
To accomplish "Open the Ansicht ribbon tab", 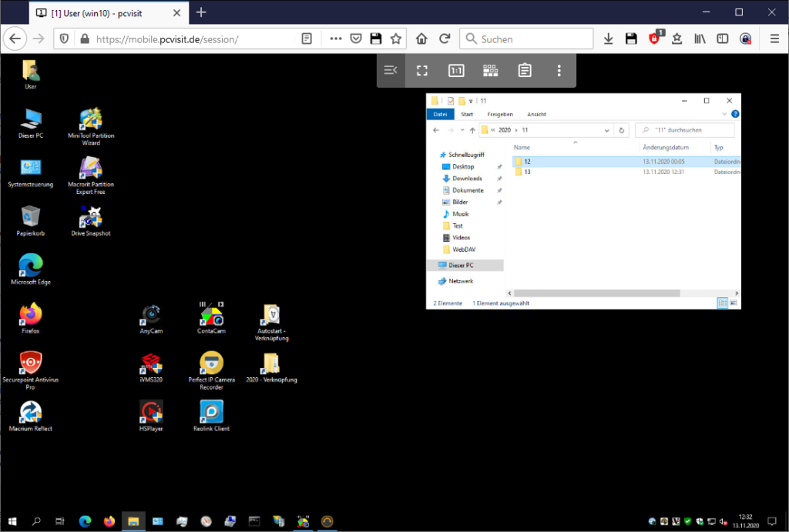I will click(x=536, y=114).
